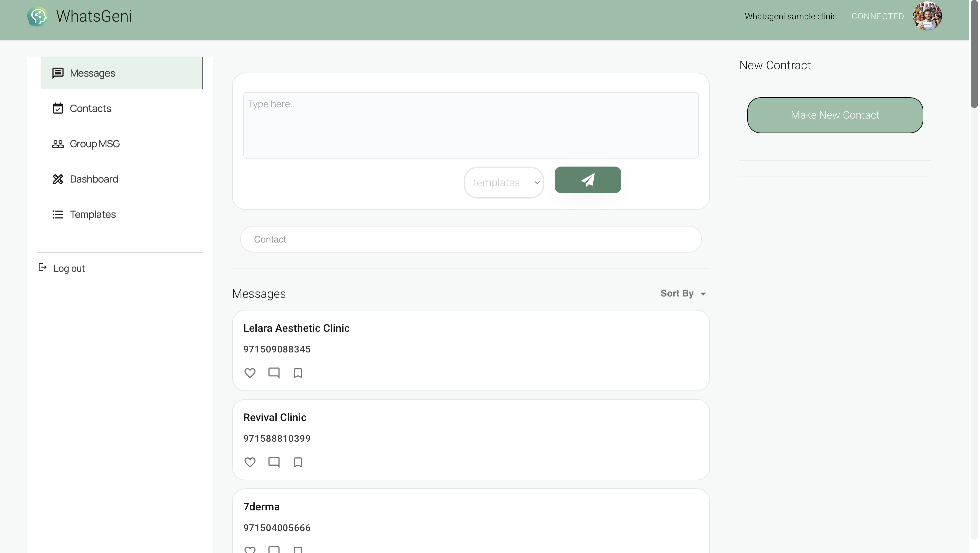Viewport: 980px width, 553px height.
Task: Click Make New Contact button
Action: tap(835, 115)
